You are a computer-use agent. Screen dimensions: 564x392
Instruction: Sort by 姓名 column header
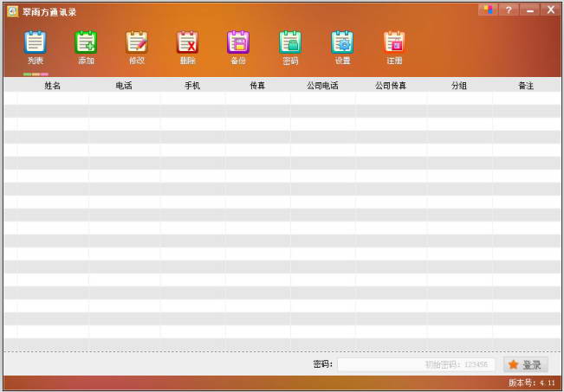(x=53, y=86)
